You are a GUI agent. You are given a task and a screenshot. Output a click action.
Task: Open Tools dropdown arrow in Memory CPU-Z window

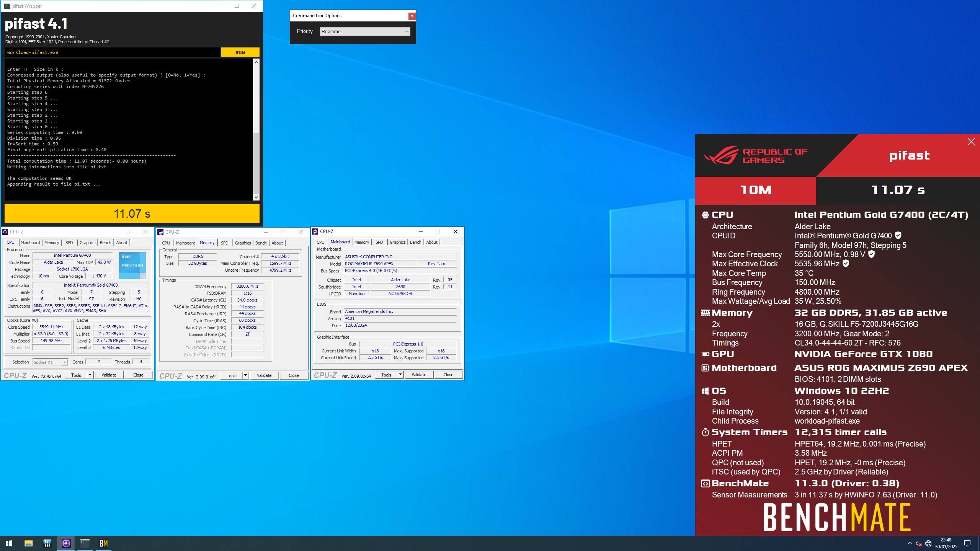click(245, 375)
